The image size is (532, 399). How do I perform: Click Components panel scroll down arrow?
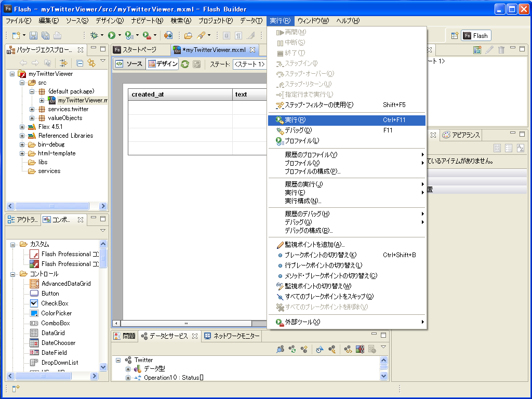(x=103, y=367)
